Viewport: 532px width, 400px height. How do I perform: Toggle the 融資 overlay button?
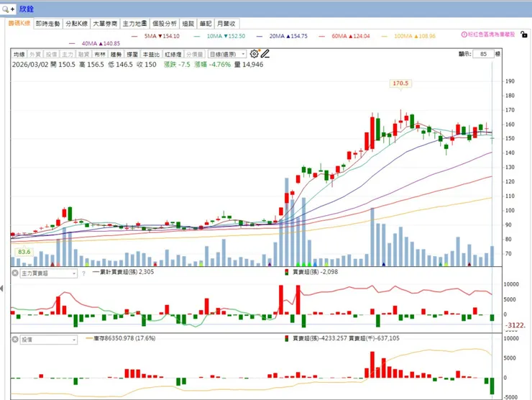(83, 55)
